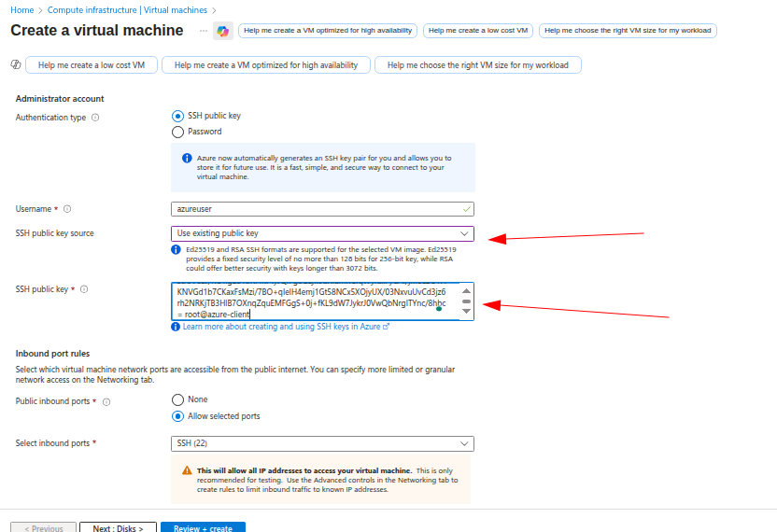The image size is (777, 532).
Task: Open Select inbound ports dropdown
Action: (322, 443)
